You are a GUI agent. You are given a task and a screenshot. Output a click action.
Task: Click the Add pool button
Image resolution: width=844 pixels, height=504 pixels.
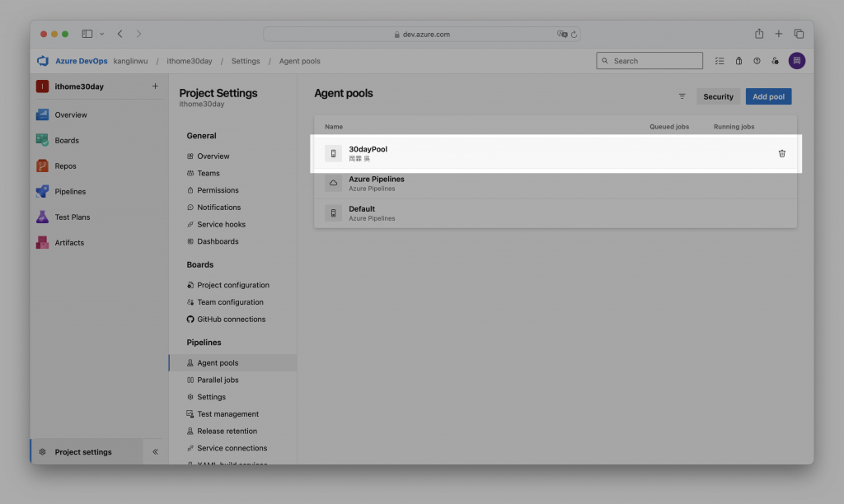(768, 96)
